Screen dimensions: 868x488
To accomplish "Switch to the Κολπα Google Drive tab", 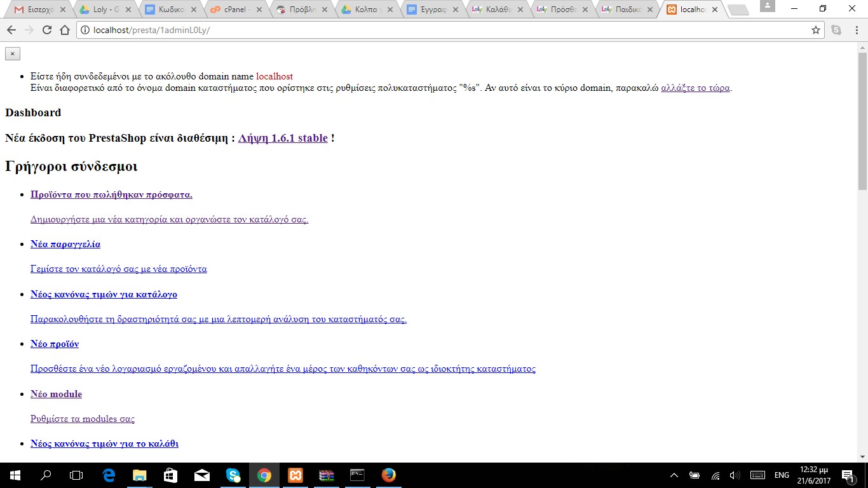I will (365, 10).
